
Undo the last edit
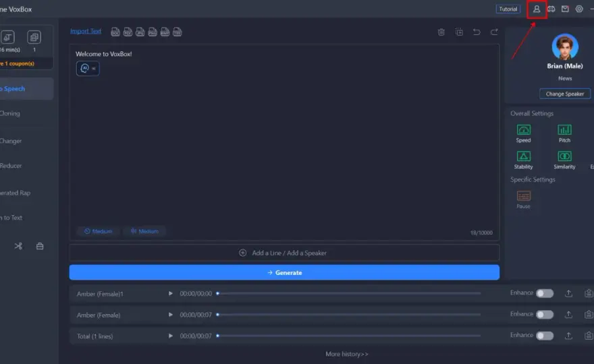(477, 32)
